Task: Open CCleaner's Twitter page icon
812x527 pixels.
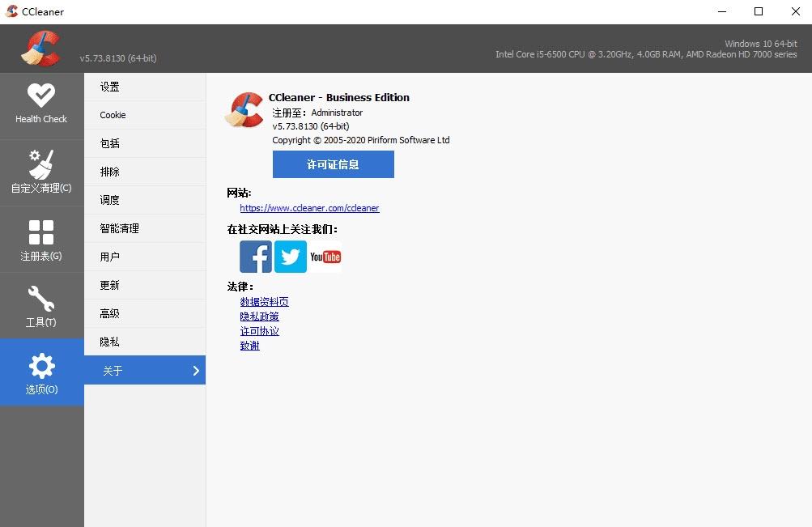Action: [x=291, y=257]
